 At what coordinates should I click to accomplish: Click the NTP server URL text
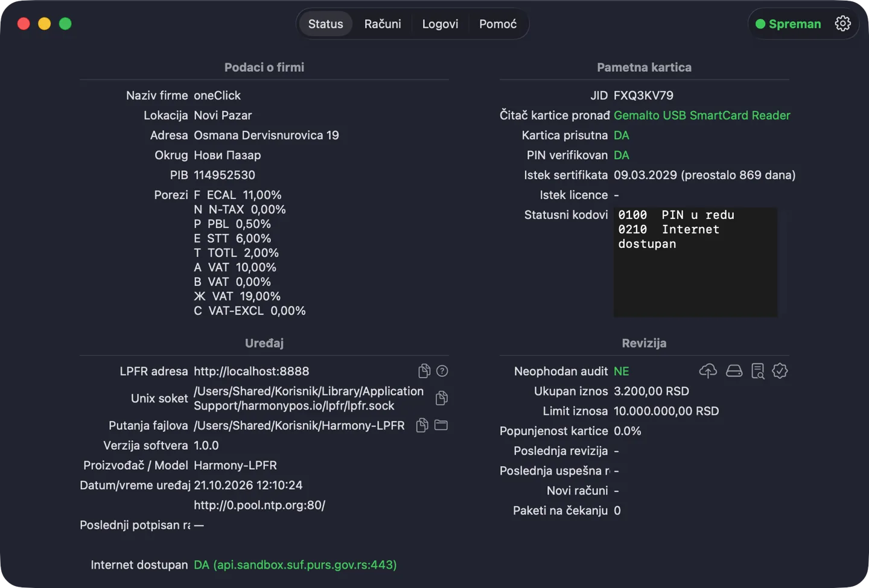[259, 505]
